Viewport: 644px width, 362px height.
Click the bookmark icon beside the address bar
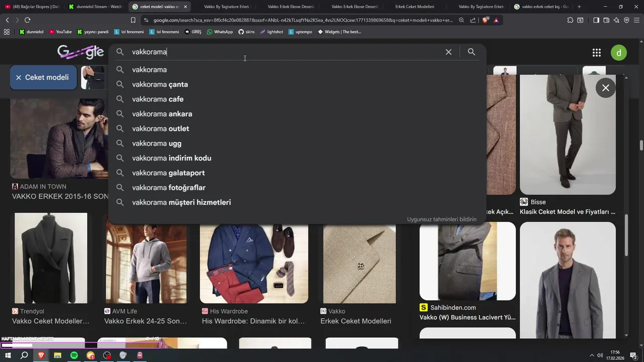coord(133,20)
